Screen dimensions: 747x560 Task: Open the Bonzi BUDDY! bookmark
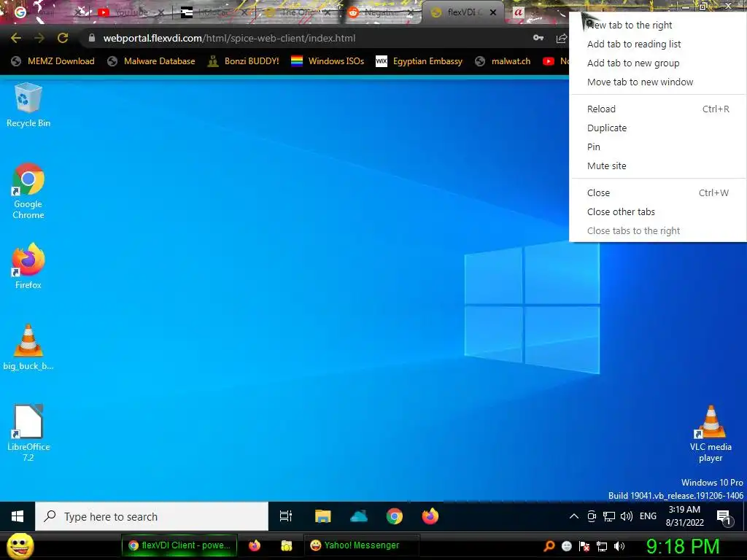(x=244, y=61)
